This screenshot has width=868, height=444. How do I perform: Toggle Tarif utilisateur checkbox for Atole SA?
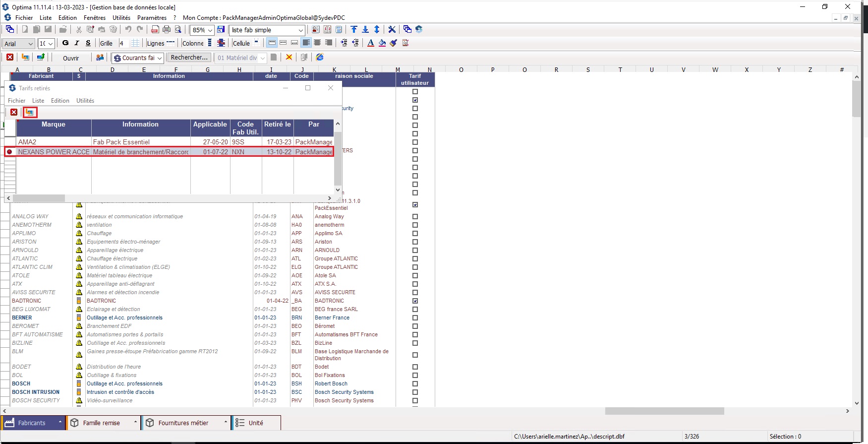click(415, 275)
